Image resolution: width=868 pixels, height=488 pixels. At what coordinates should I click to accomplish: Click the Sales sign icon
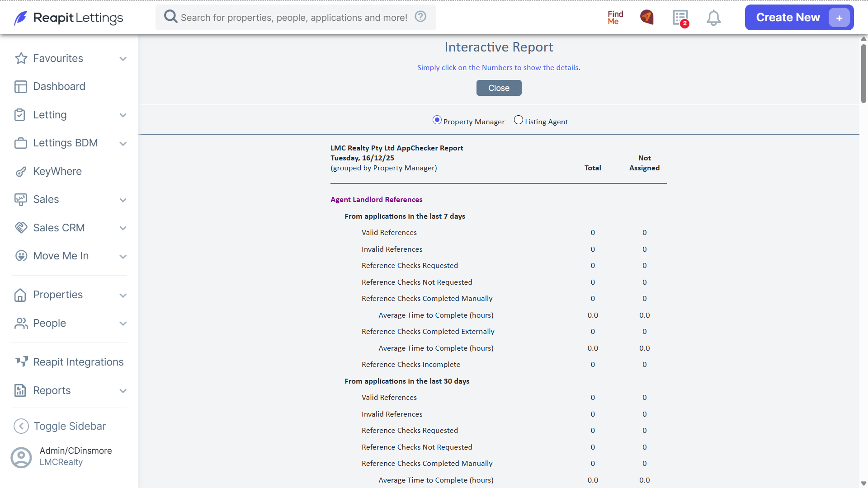(21, 199)
